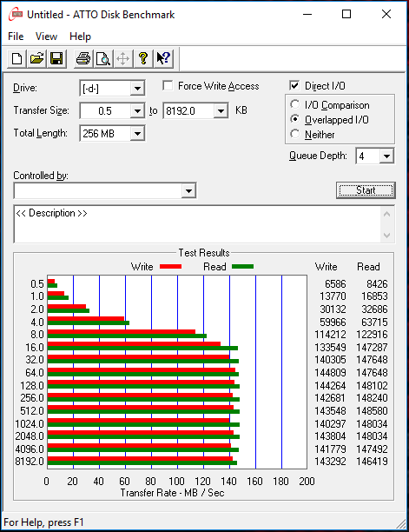Viewport: 409px width, 532px height.
Task: Click the red Write legend swatch
Action: (x=170, y=267)
